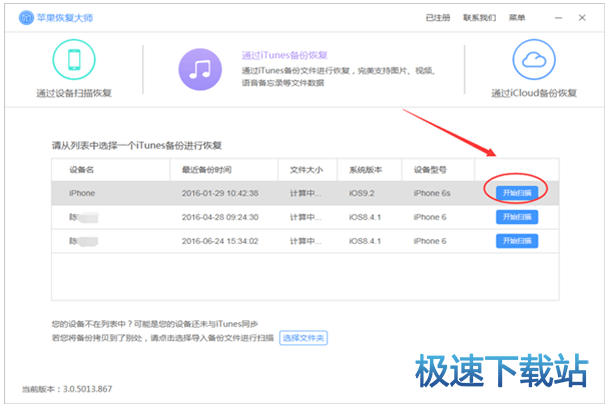Switch to 通过设备扫描恢复 tab label
The image size is (609, 408).
click(x=74, y=93)
